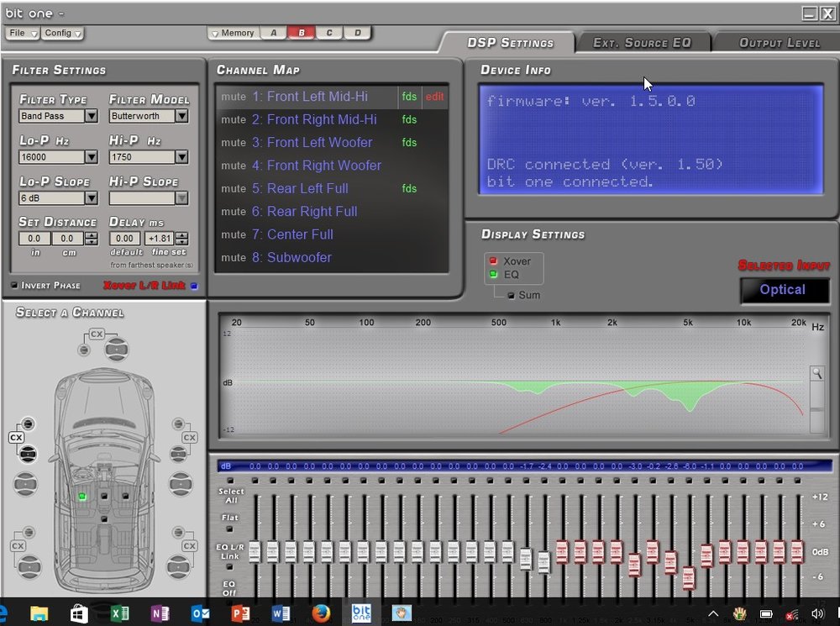
Task: Toggle the Invert Phase checkbox
Action: tap(14, 285)
